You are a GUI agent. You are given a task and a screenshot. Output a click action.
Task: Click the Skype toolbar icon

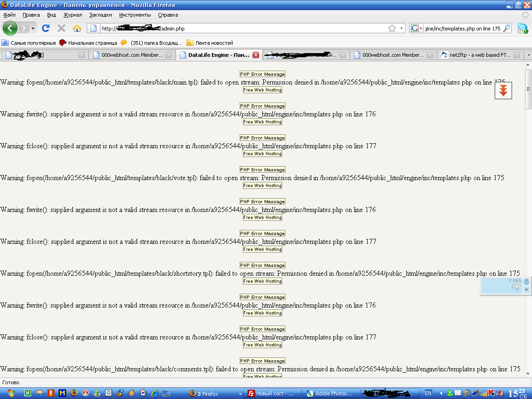coord(523,29)
